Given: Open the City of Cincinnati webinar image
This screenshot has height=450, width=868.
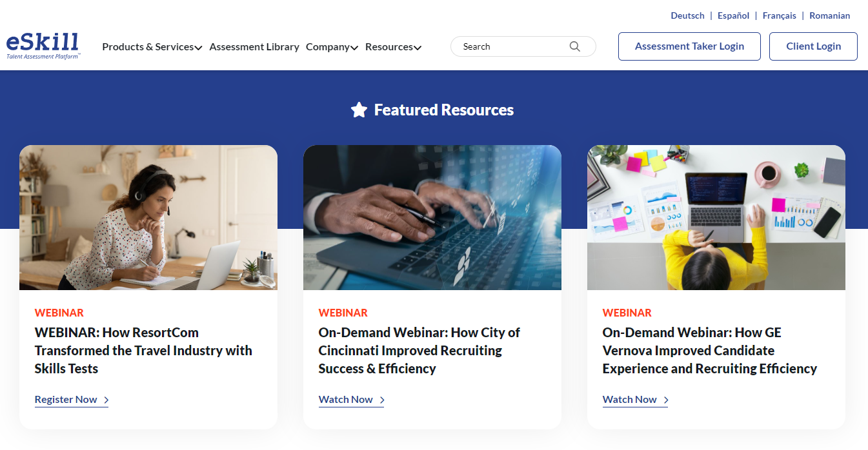Looking at the screenshot, I should [x=432, y=217].
